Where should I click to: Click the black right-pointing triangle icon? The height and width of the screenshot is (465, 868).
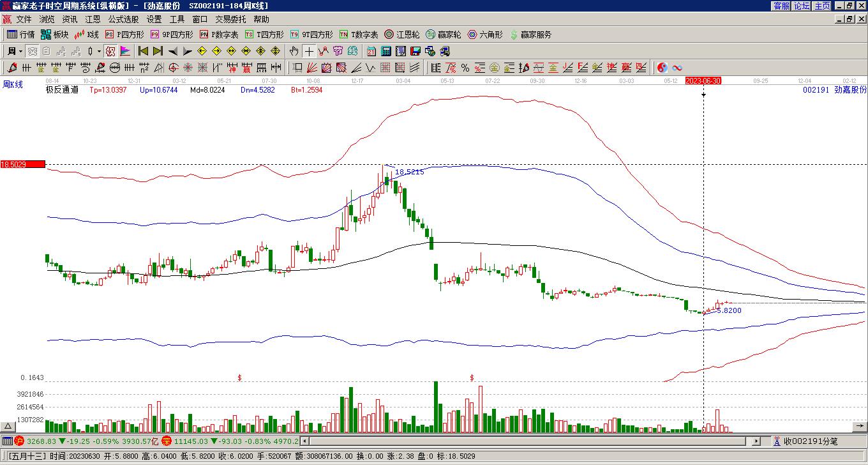point(187,51)
